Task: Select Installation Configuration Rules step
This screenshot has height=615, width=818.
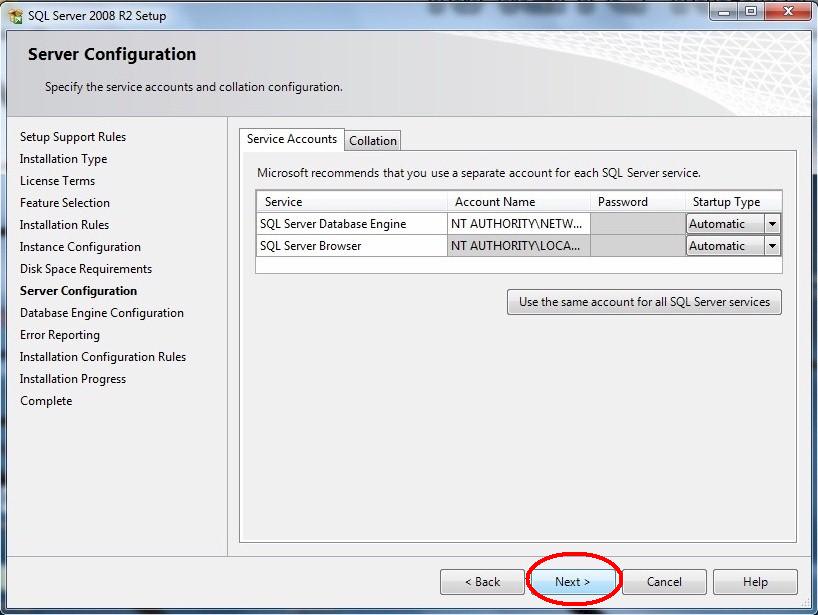Action: tap(103, 357)
